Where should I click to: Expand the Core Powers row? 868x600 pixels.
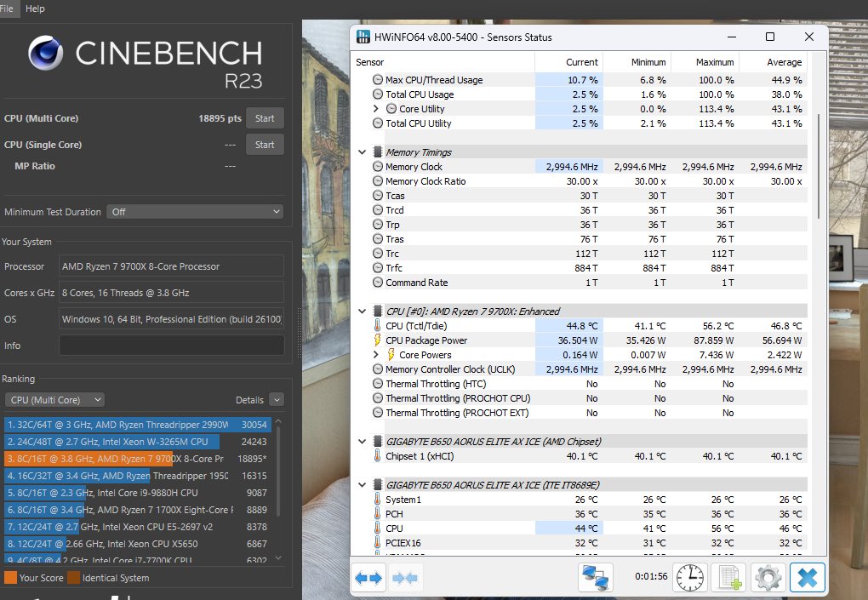click(376, 354)
